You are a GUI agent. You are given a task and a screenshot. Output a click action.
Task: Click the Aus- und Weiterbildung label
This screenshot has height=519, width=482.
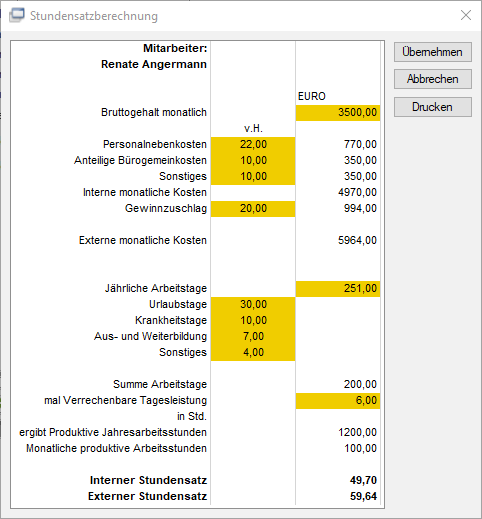tap(150, 336)
